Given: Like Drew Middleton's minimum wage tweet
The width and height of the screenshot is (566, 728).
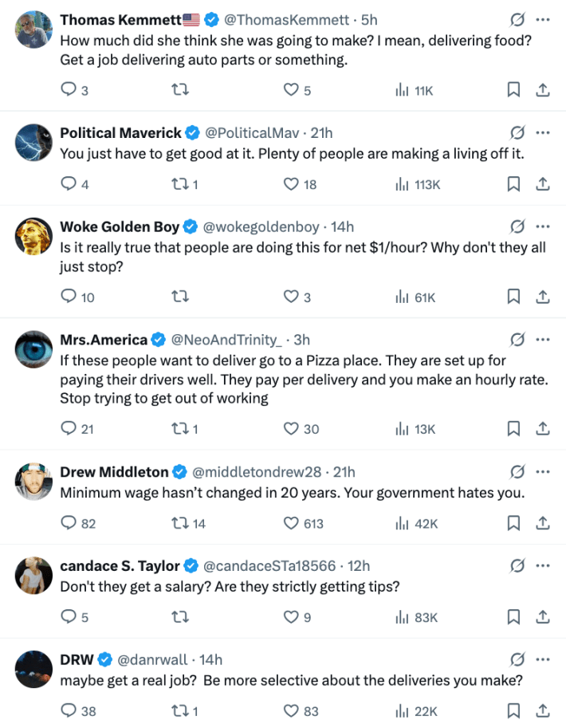Looking at the screenshot, I should point(291,523).
